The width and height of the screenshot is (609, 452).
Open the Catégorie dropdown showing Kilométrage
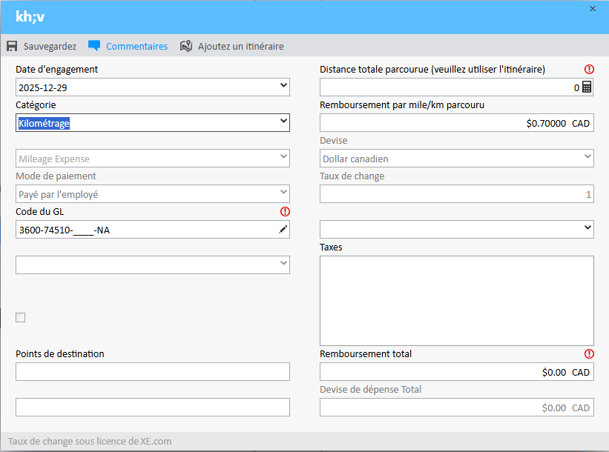(284, 122)
